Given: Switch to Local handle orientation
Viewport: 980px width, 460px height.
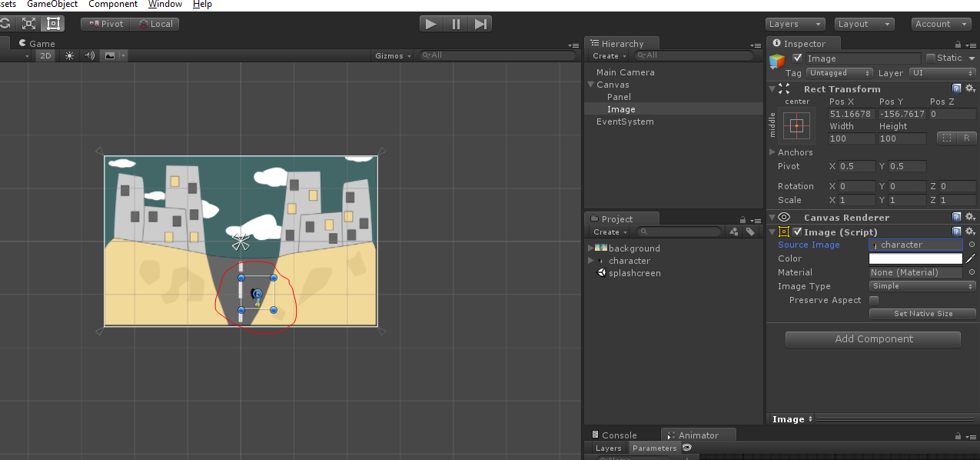Looking at the screenshot, I should pyautogui.click(x=155, y=23).
